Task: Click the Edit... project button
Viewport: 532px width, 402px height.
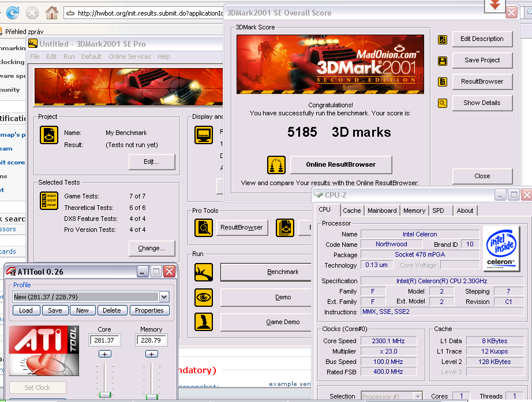Action: click(152, 162)
